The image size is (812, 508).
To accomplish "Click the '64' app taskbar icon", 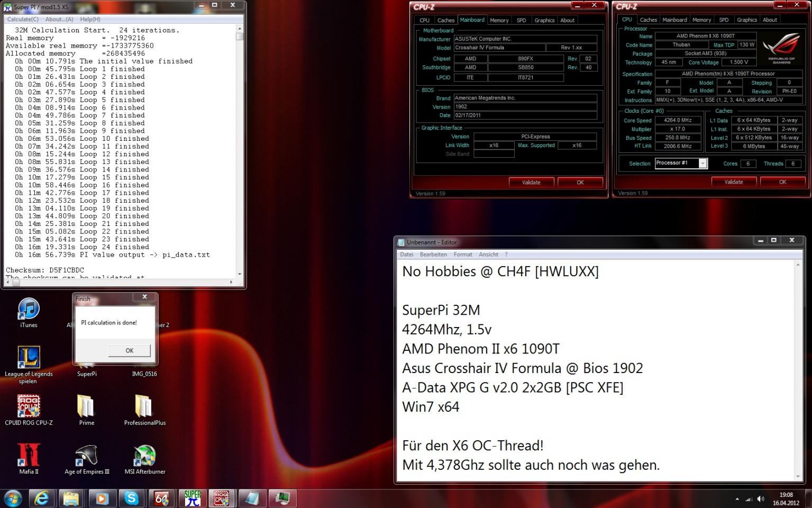I will pyautogui.click(x=161, y=498).
